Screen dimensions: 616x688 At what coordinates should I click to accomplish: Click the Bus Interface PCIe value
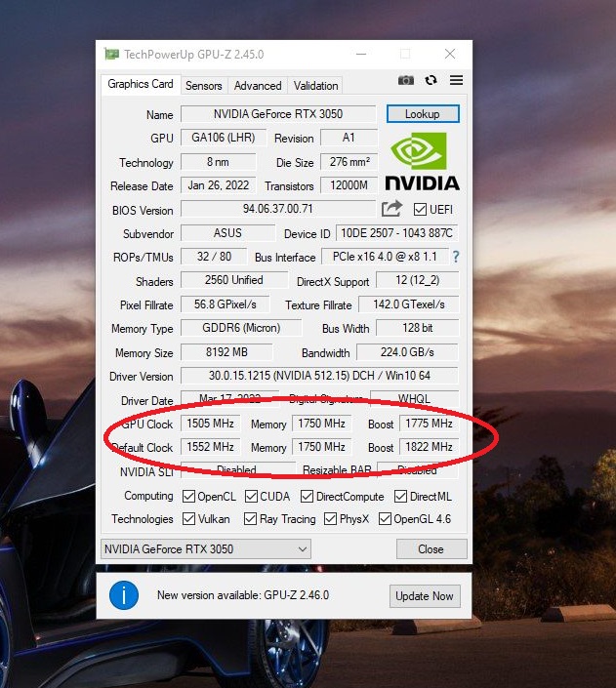[385, 257]
